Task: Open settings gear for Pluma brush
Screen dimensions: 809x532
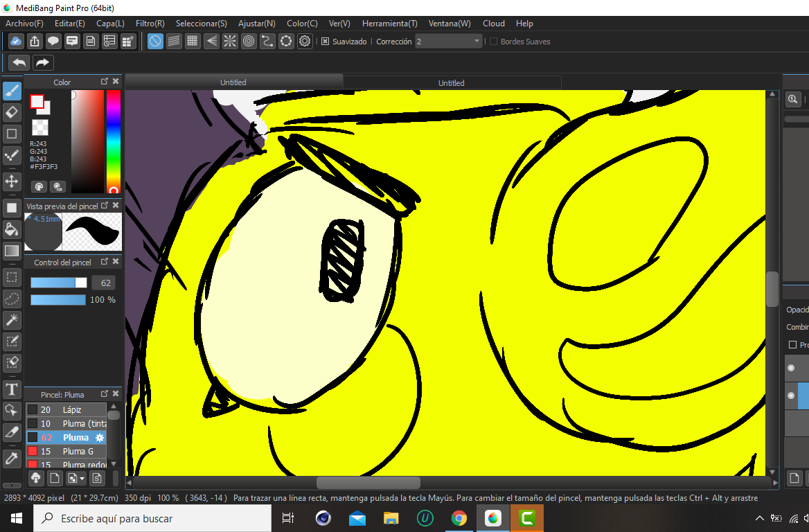Action: coord(100,438)
